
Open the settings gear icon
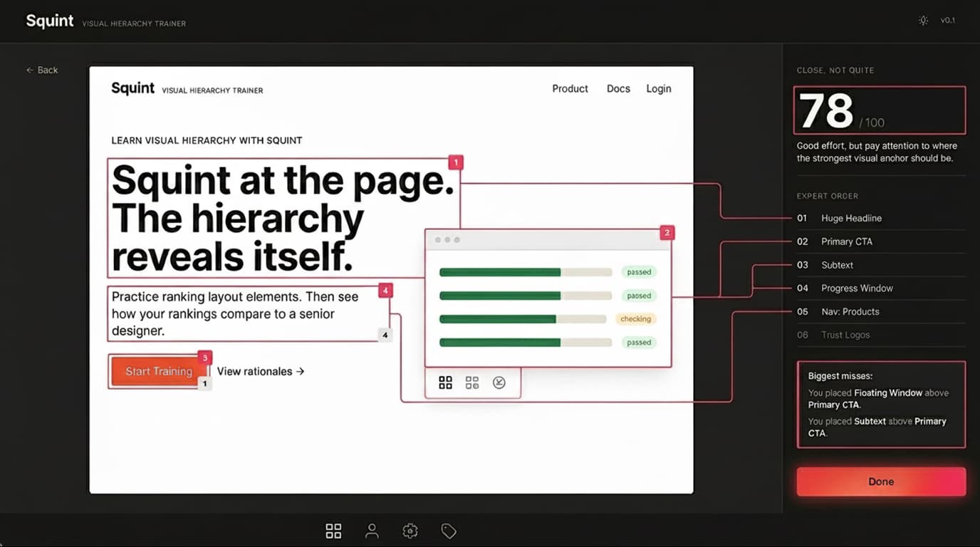(410, 531)
